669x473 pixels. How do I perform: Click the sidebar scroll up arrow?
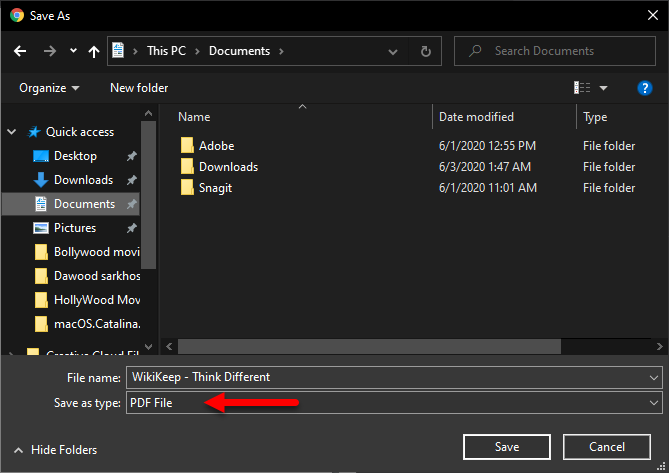(x=148, y=113)
